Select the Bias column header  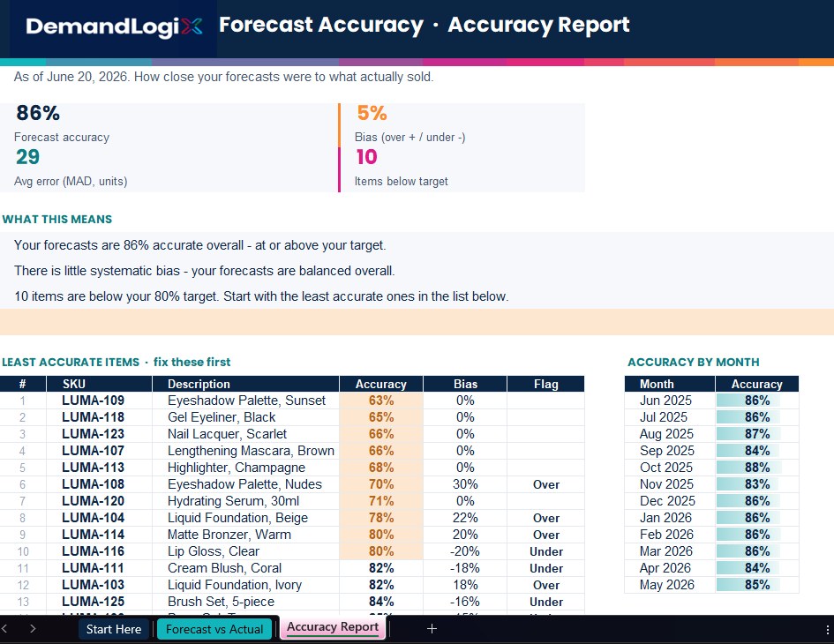click(465, 384)
